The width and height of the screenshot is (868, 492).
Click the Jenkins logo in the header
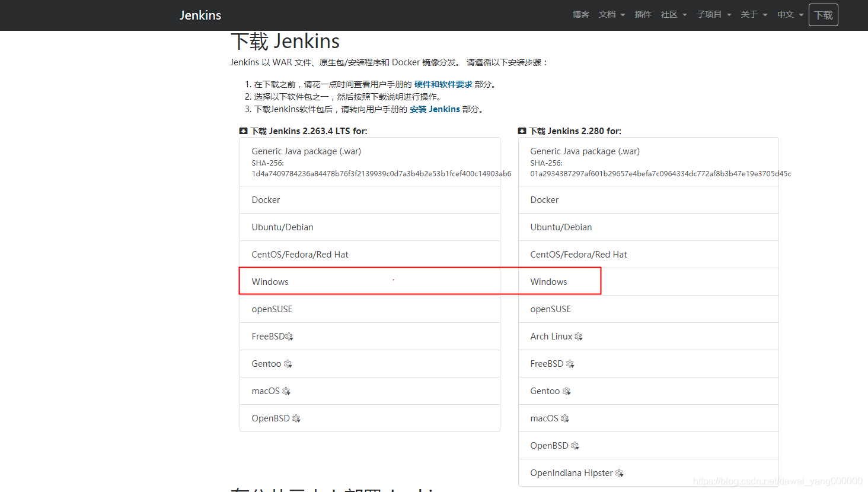pyautogui.click(x=200, y=15)
